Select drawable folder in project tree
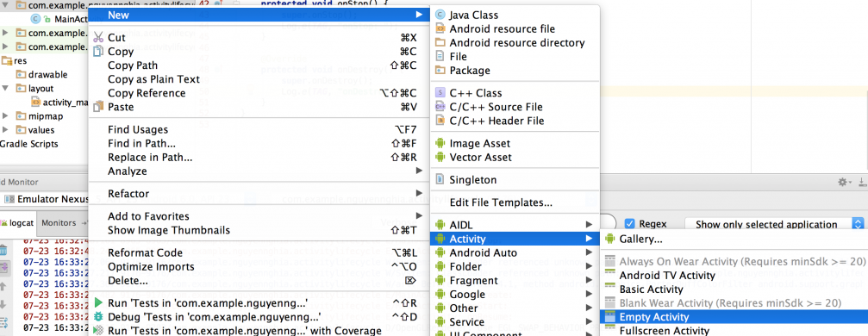The width and height of the screenshot is (868, 336). [47, 75]
